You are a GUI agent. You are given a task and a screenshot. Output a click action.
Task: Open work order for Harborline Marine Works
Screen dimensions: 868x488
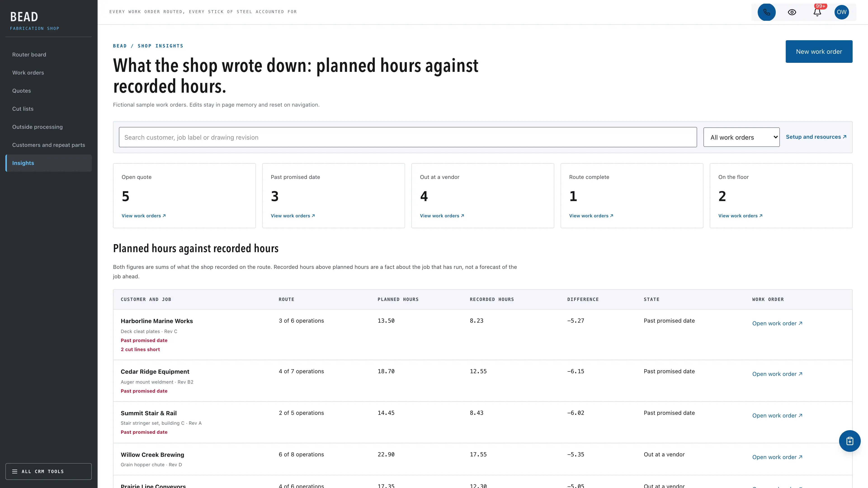point(777,323)
